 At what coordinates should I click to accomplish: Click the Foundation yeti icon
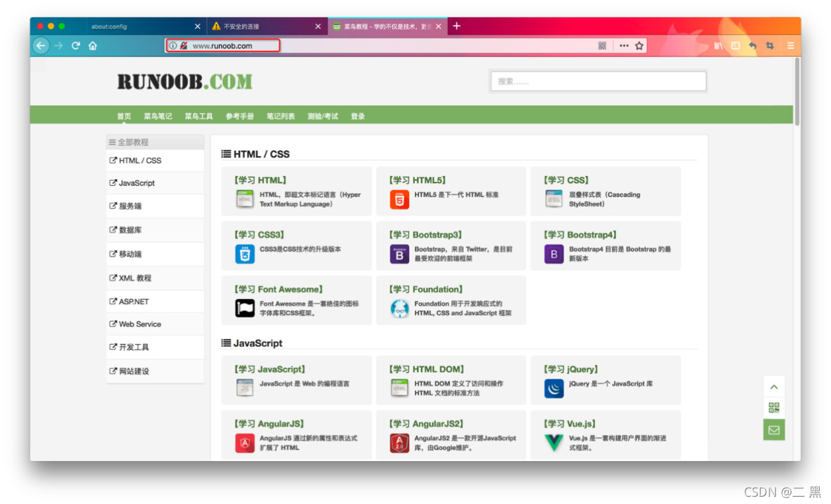(400, 308)
